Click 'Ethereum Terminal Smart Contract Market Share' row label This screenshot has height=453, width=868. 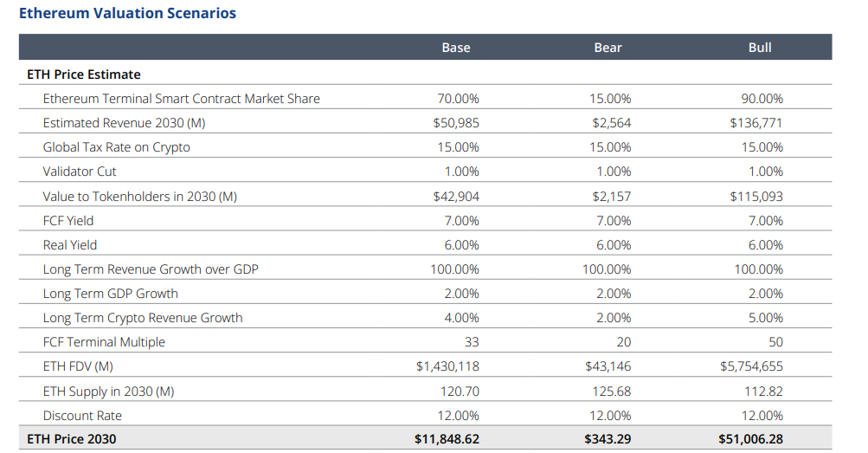[x=182, y=99]
